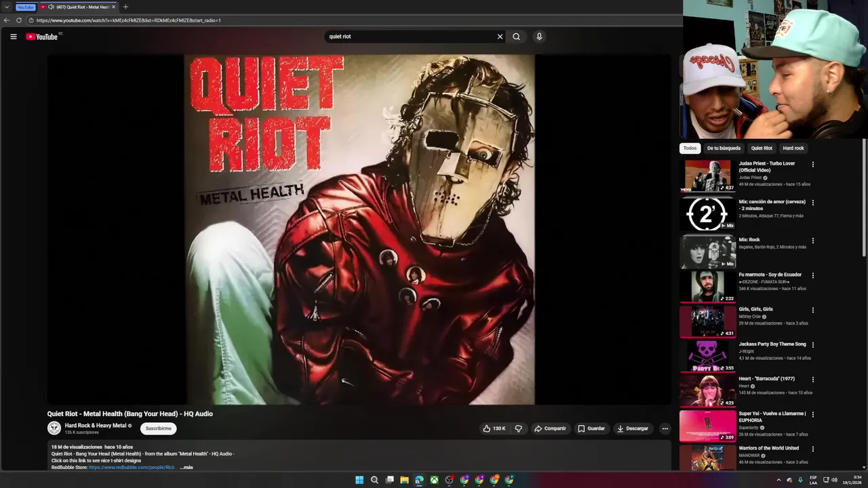
Task: Select the 'Quiet Riot' filter chip
Action: [x=762, y=148]
